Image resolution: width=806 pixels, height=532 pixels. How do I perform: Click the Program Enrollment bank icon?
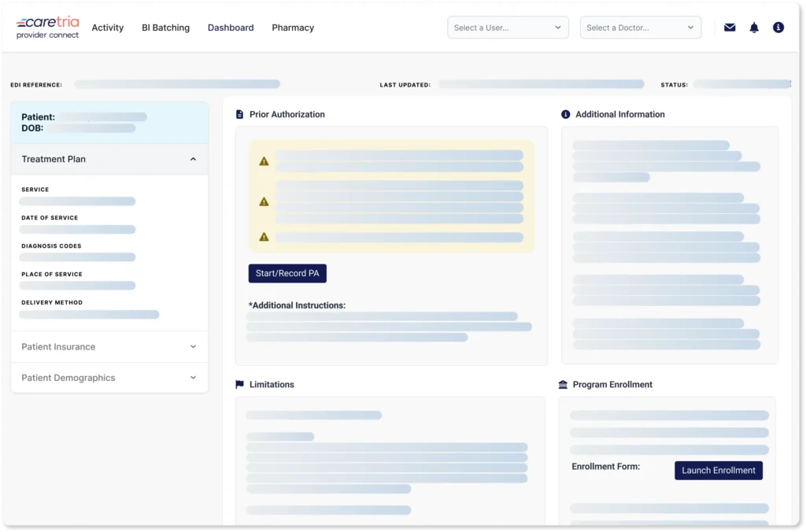click(x=563, y=385)
